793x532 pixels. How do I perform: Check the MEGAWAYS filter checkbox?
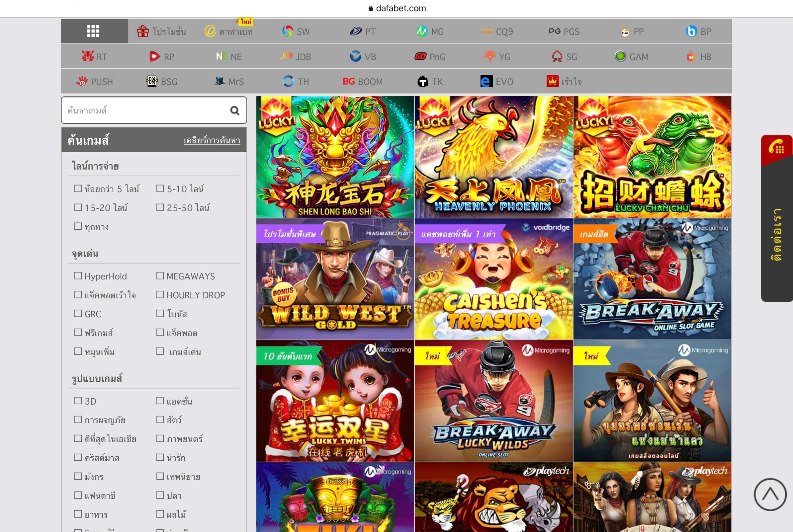pyautogui.click(x=160, y=275)
